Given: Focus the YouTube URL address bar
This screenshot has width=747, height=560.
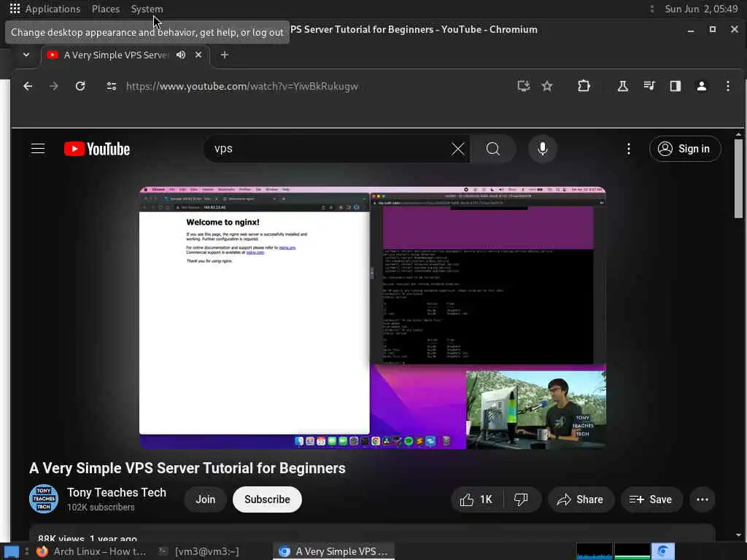Looking at the screenshot, I should (x=242, y=86).
